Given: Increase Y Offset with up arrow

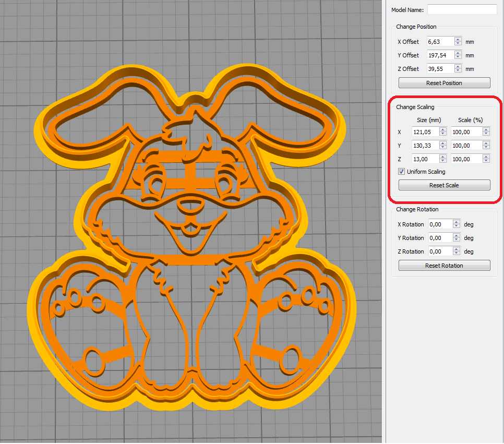Looking at the screenshot, I should point(458,53).
